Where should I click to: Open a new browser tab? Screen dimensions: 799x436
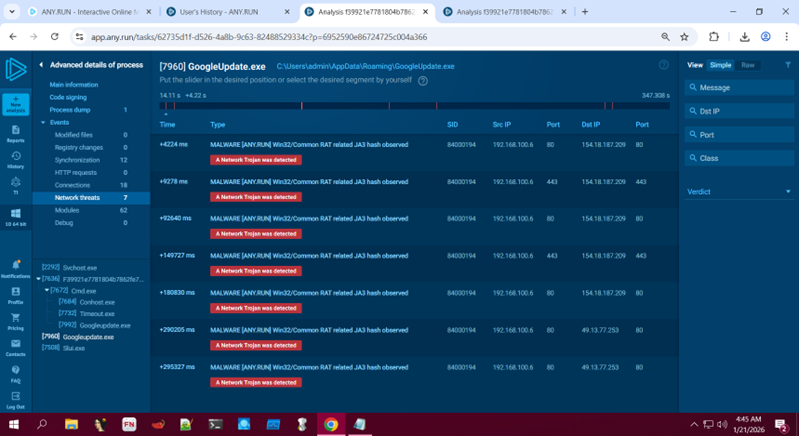pos(585,12)
